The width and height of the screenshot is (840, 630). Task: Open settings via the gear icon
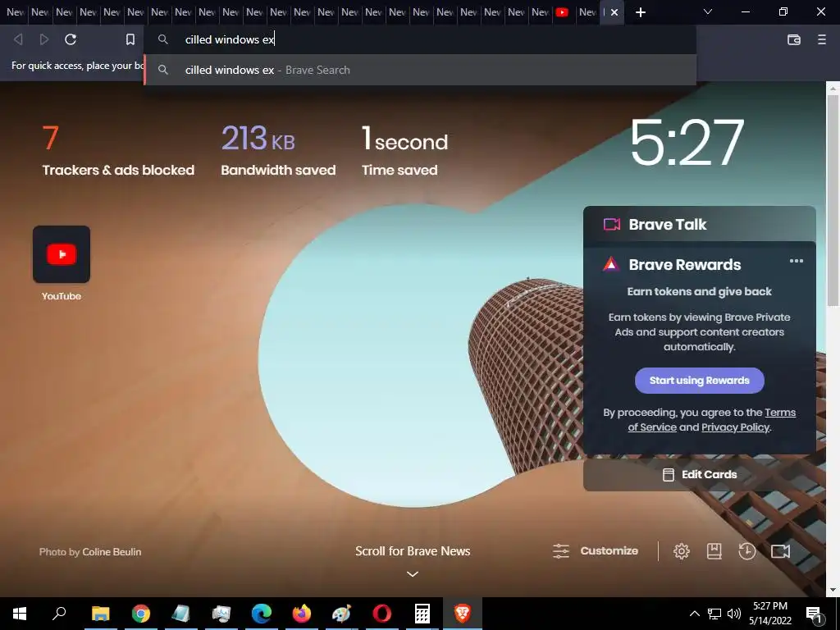[682, 550]
